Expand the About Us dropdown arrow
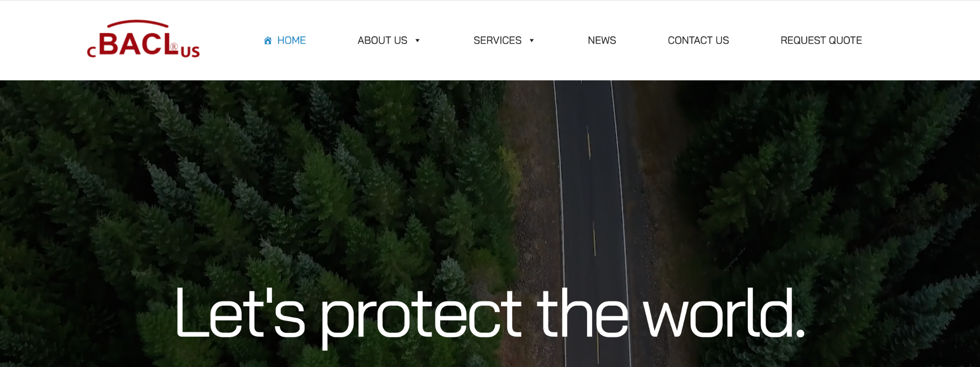The height and width of the screenshot is (367, 980). tap(417, 41)
